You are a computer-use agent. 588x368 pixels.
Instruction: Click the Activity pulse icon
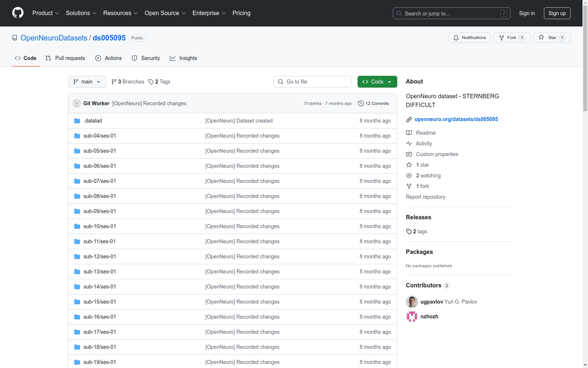click(409, 144)
